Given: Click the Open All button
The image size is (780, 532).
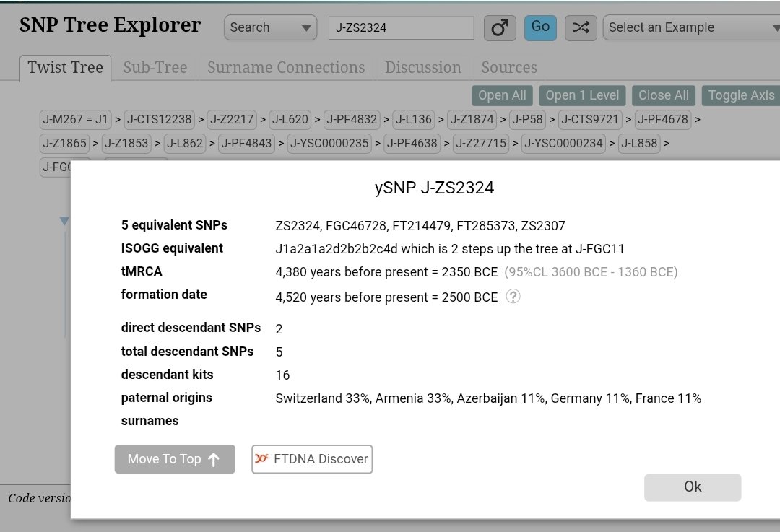Looking at the screenshot, I should point(502,95).
